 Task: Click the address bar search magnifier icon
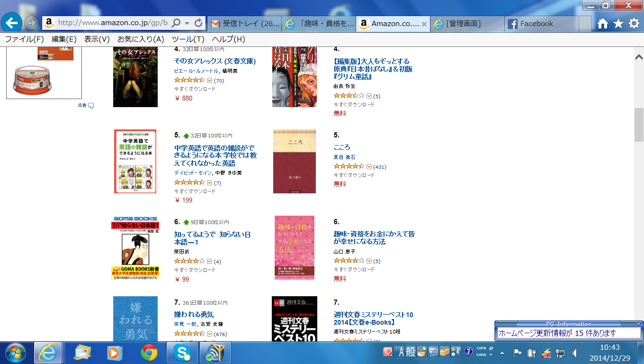tap(176, 23)
